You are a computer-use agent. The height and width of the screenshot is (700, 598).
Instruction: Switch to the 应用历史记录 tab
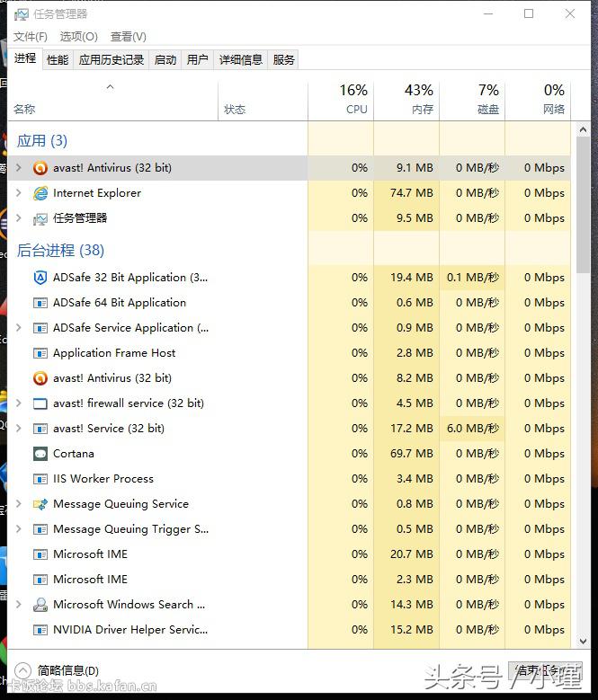pos(112,59)
